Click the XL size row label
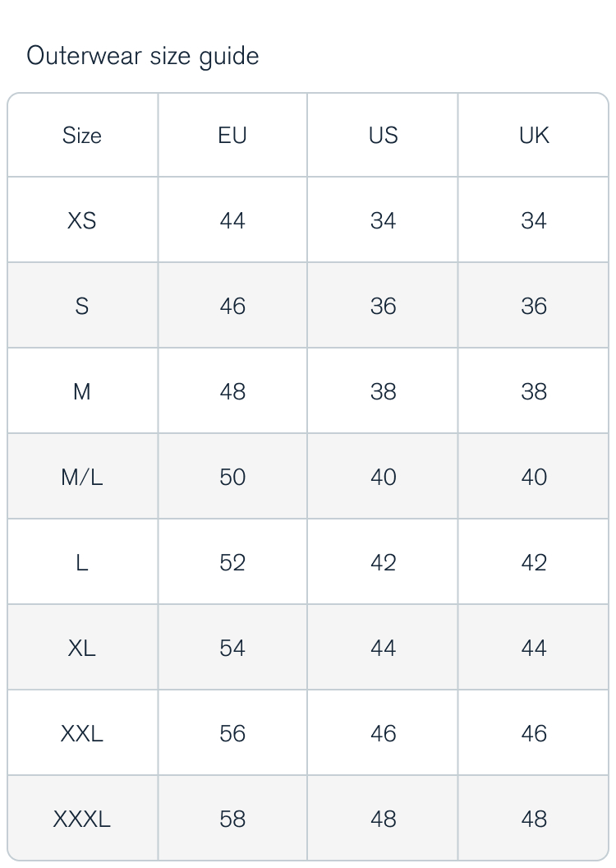Screen dimensions: 616x868 click(x=82, y=649)
